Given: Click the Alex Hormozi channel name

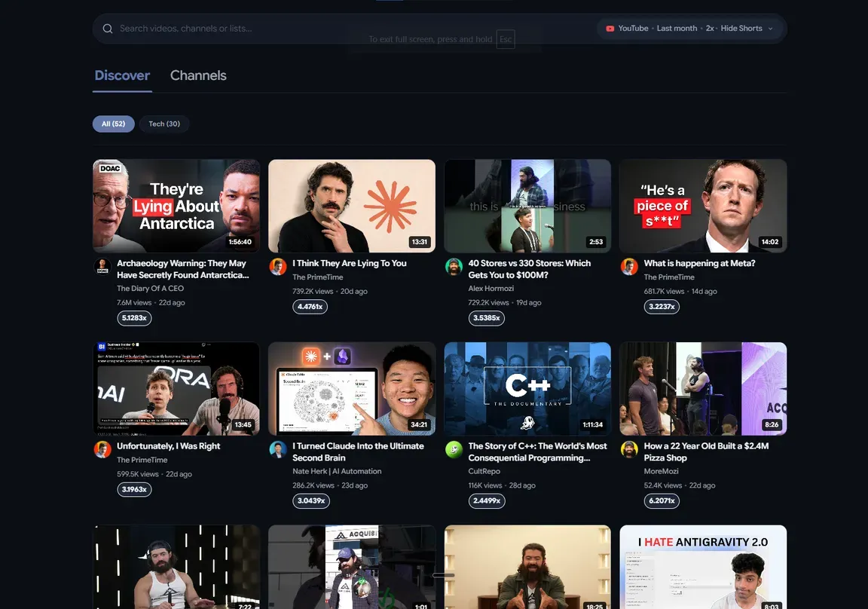Looking at the screenshot, I should click(x=491, y=289).
